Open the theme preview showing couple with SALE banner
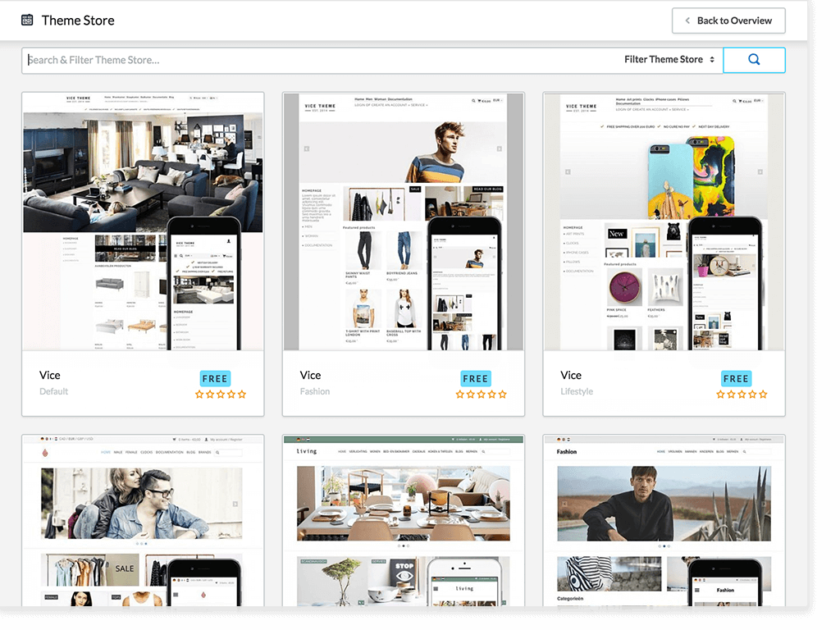 [x=143, y=520]
